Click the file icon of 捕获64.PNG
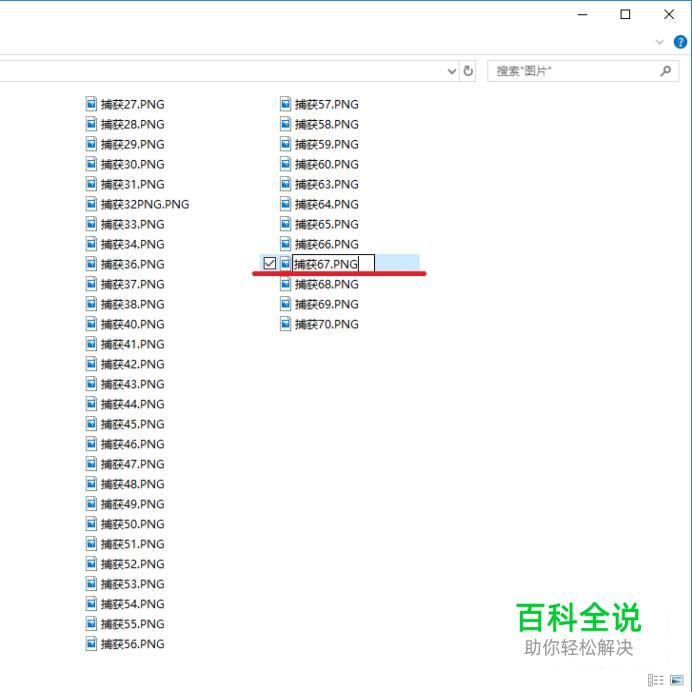The height and width of the screenshot is (692, 692). click(286, 204)
